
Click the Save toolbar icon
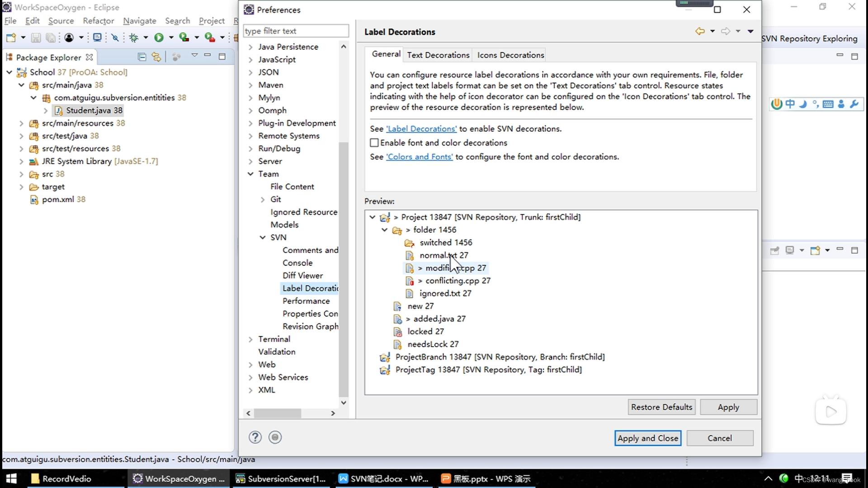tap(36, 38)
